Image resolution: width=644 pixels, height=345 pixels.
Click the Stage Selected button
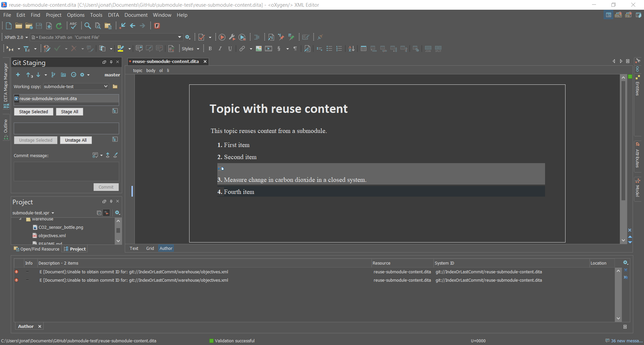click(x=34, y=112)
